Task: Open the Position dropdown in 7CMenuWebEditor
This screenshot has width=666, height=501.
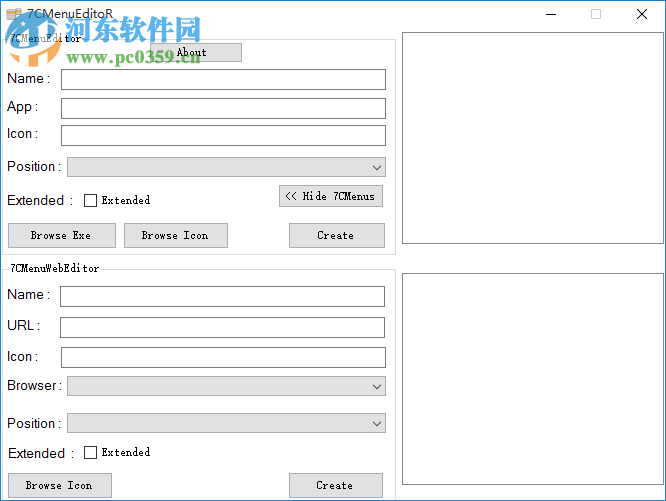Action: point(226,423)
